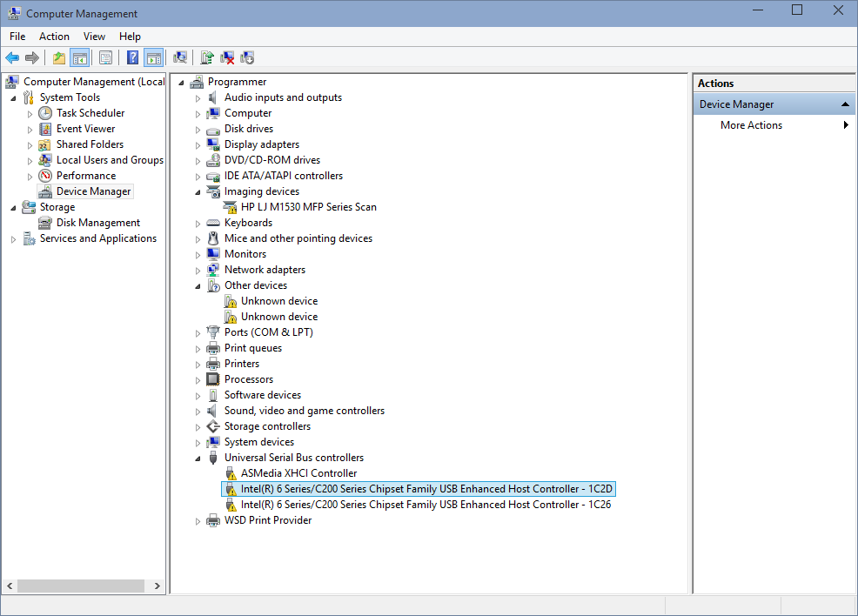Select Local Users and Groups icon
The image size is (858, 616).
[x=45, y=160]
